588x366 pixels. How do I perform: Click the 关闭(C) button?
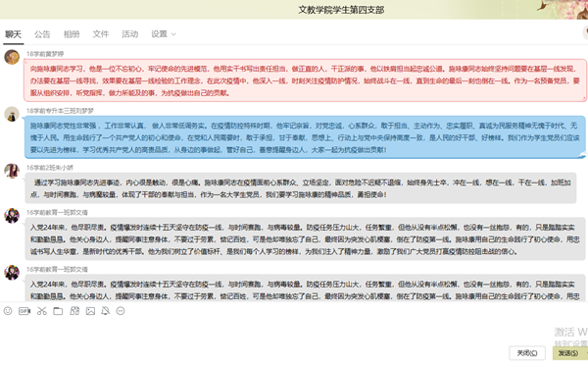pyautogui.click(x=527, y=353)
